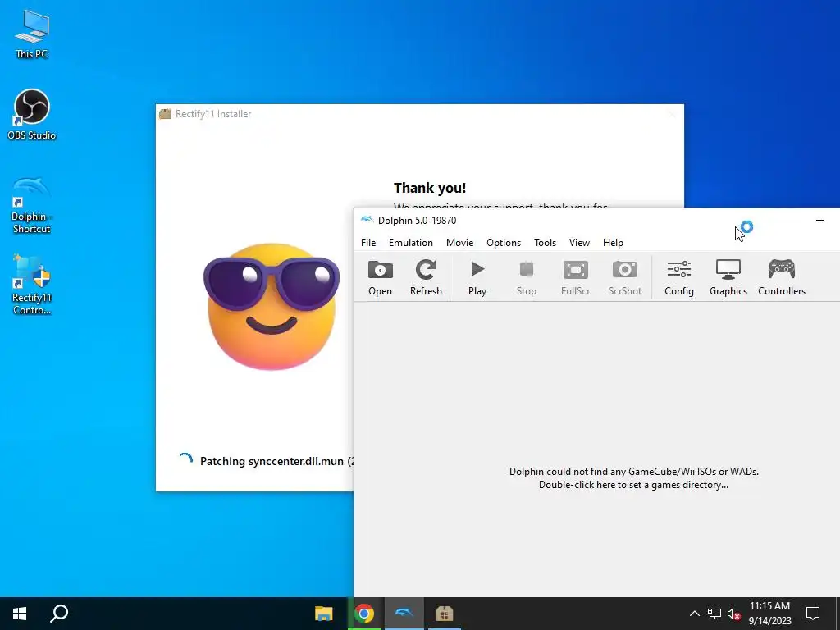Open the clock and date flyout
The image size is (840, 630).
tap(769, 614)
